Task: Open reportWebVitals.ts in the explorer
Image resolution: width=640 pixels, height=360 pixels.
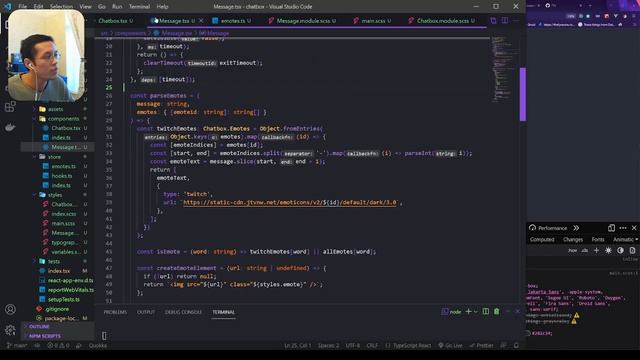Action: click(x=70, y=290)
